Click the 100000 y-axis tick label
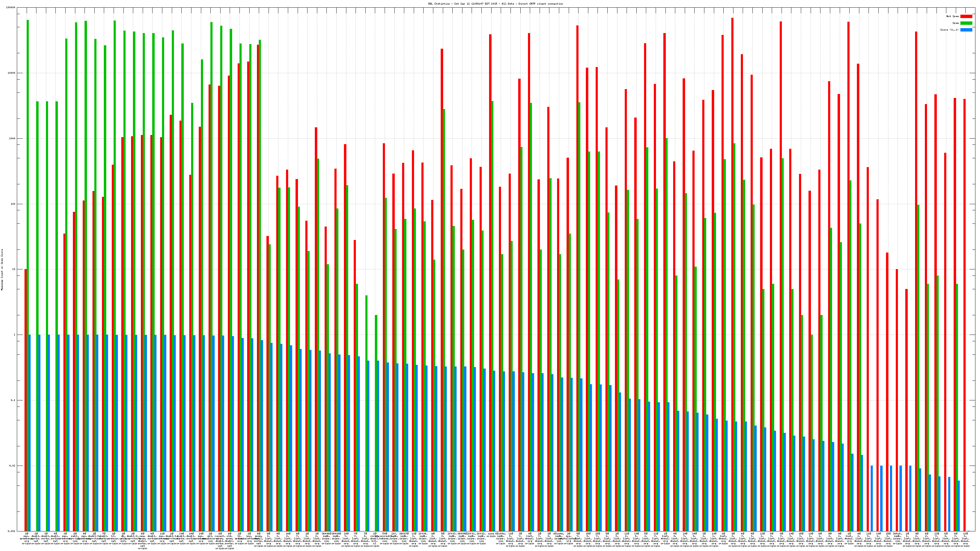The image size is (980, 551). (x=11, y=8)
